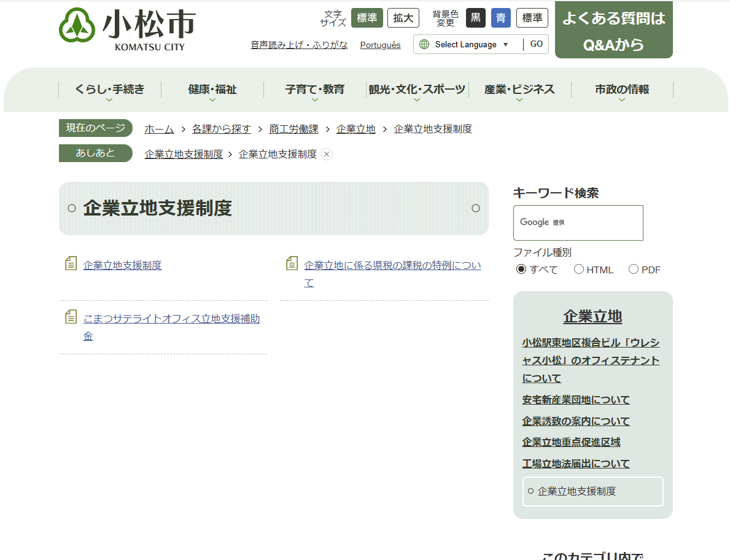Expand the 産業・ビジネス menu
Viewport: 730px width, 560px height.
(x=519, y=90)
